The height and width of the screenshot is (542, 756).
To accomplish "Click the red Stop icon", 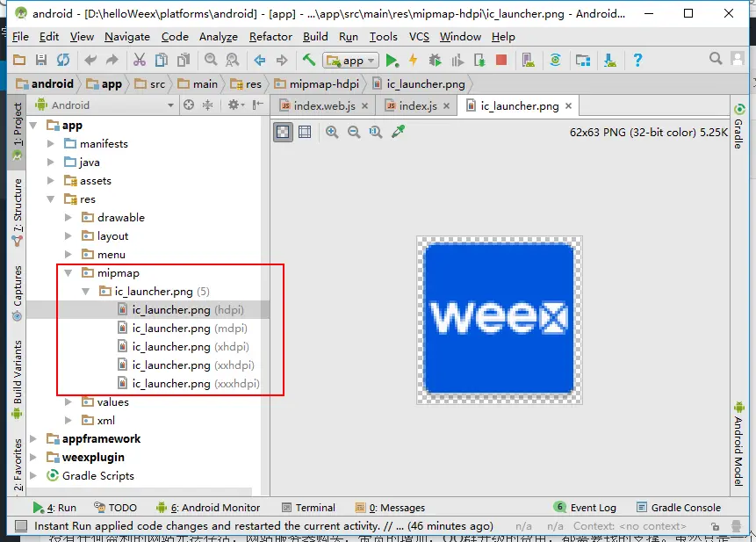I will [x=501, y=60].
